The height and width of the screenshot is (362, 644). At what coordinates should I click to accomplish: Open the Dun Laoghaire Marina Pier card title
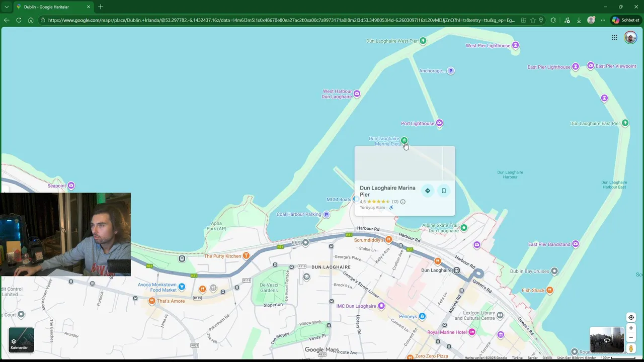[387, 191]
